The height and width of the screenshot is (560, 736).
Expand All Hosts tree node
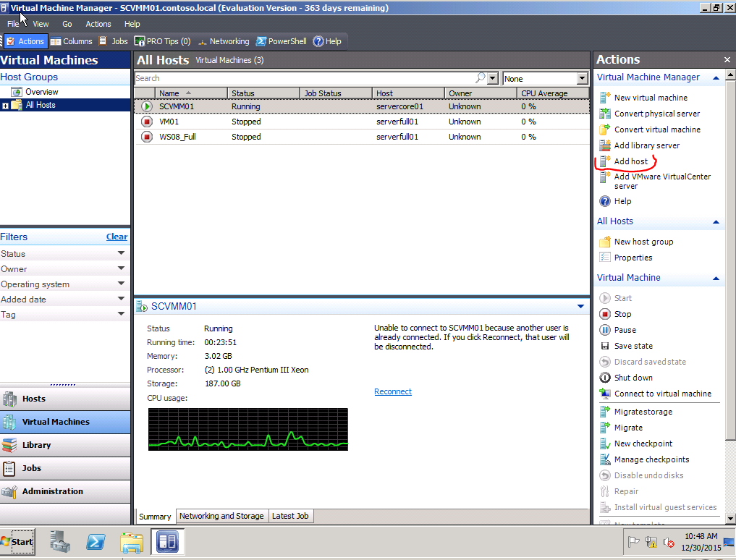point(5,106)
